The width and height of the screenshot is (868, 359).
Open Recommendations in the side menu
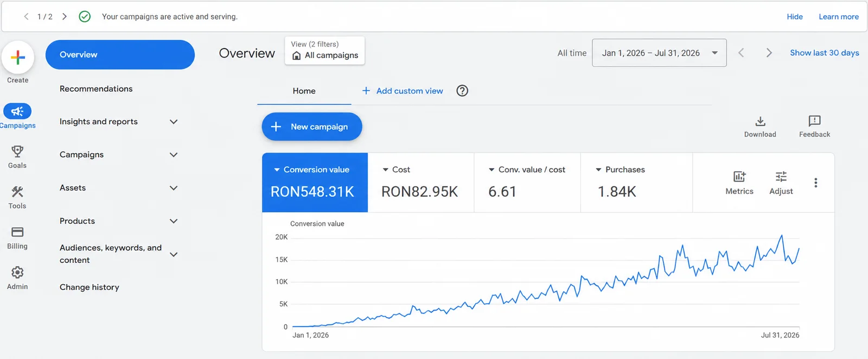(x=96, y=89)
